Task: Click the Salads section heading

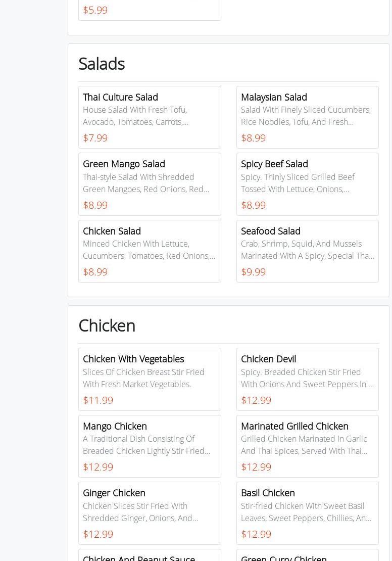Action: 102,64
